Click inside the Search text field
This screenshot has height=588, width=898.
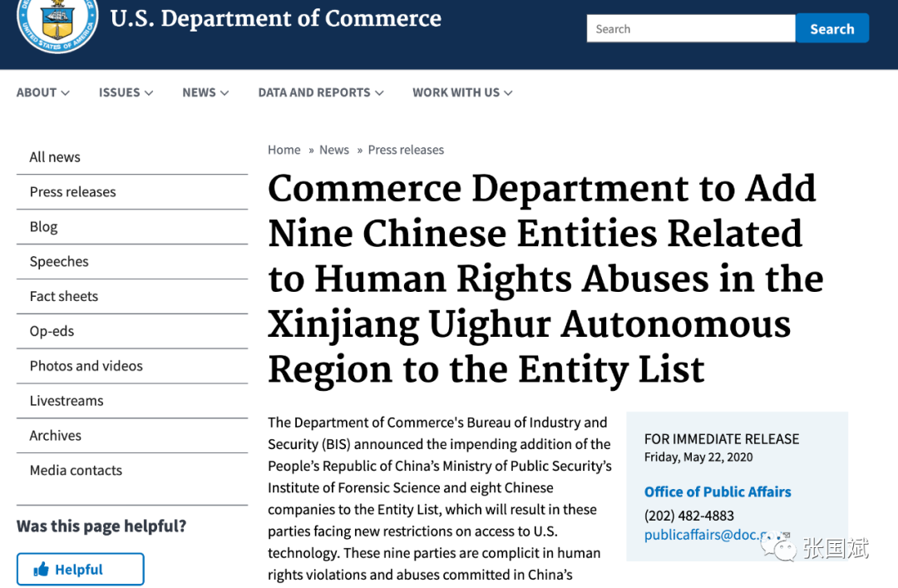tap(690, 28)
